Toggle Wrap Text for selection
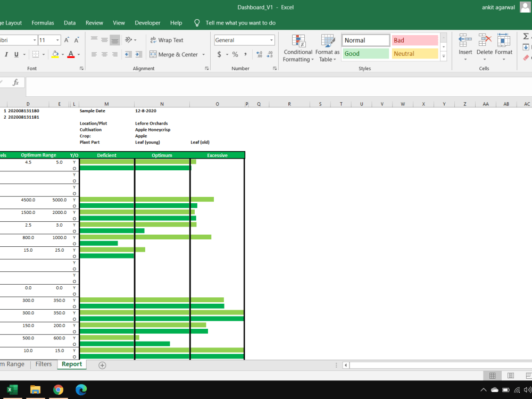 pyautogui.click(x=170, y=40)
